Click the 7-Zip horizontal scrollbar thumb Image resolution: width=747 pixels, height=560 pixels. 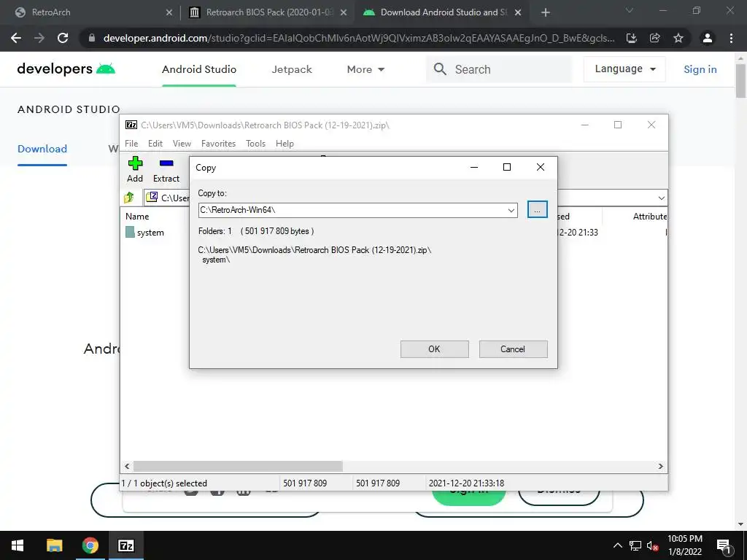[238, 466]
